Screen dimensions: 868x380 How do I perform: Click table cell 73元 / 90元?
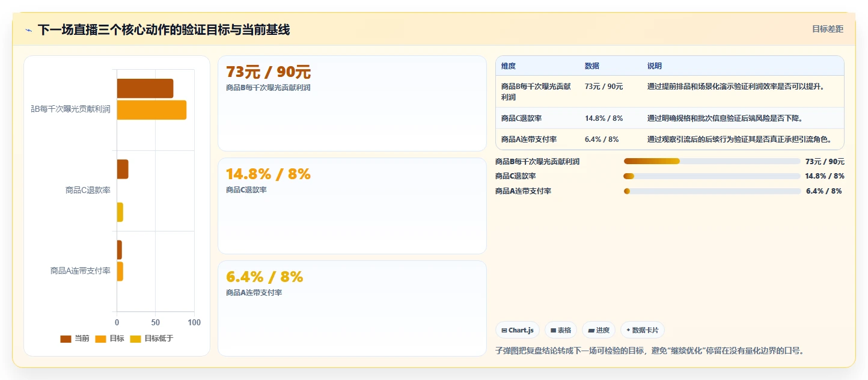[x=604, y=87]
